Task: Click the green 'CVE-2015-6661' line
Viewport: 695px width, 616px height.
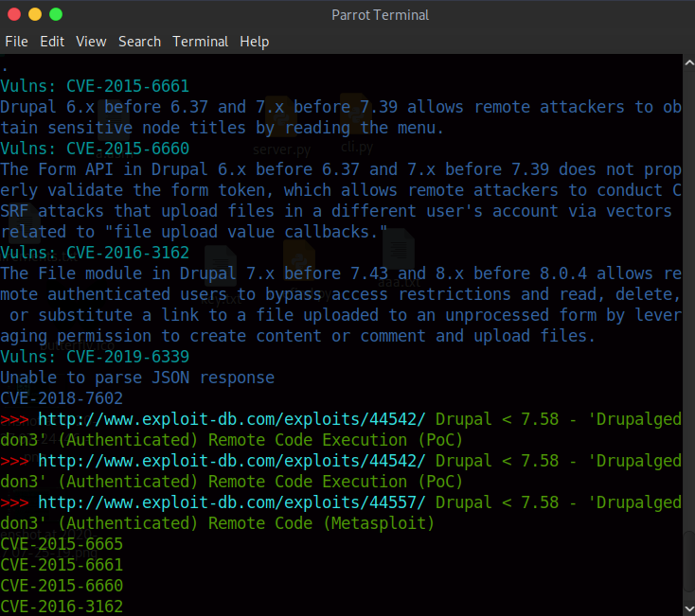Action: click(62, 565)
